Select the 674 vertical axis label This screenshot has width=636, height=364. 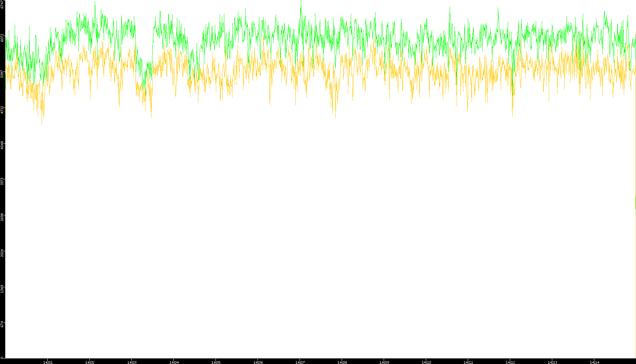pos(2,324)
